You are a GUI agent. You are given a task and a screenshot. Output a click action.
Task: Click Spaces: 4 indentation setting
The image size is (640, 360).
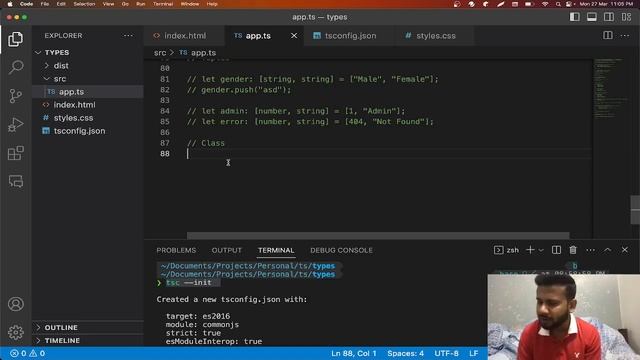pyautogui.click(x=405, y=353)
